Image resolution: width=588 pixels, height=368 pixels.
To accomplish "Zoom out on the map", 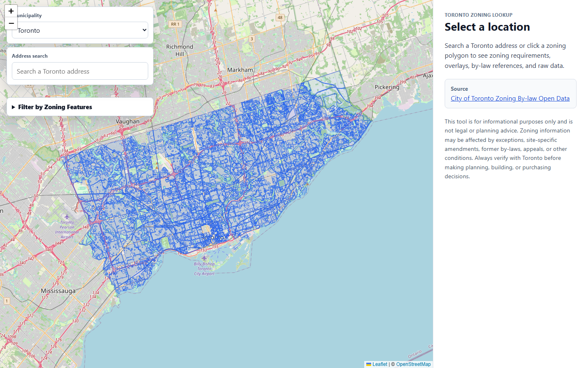I will pyautogui.click(x=11, y=23).
